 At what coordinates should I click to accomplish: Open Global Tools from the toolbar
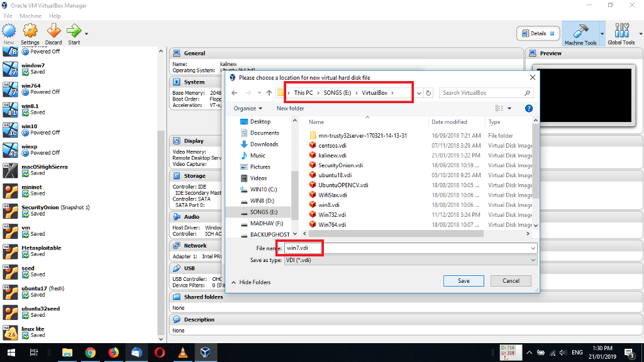pos(621,33)
